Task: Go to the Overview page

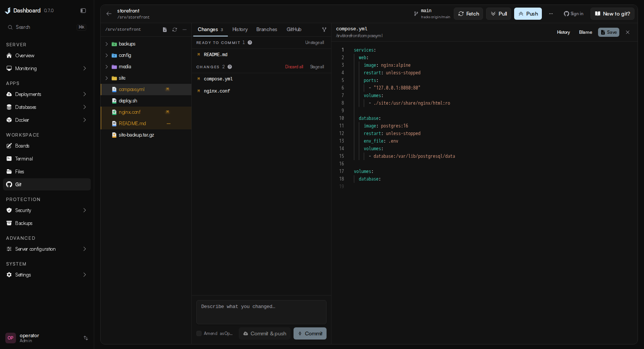Action: tap(47, 55)
